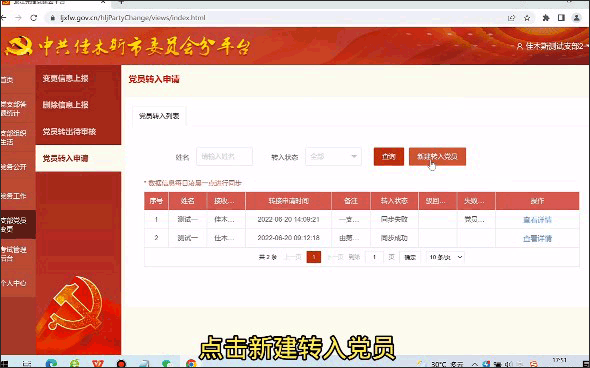
Task: Open the 10 条/页 page size dropdown
Action: [446, 257]
